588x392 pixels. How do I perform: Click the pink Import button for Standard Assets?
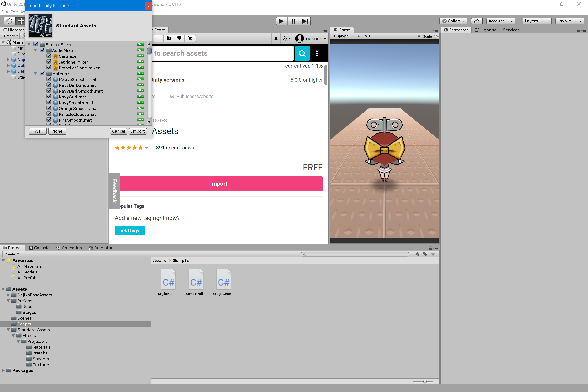coord(219,183)
